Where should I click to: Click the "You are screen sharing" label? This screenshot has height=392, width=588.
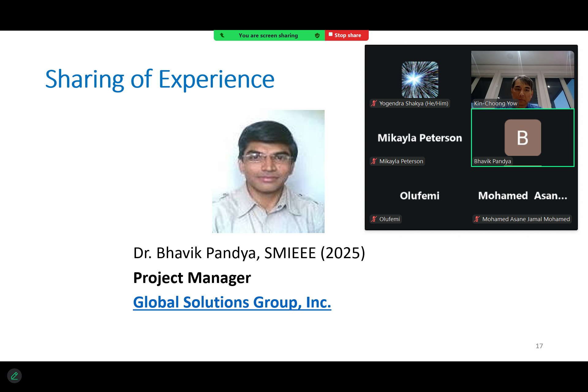[x=268, y=36]
